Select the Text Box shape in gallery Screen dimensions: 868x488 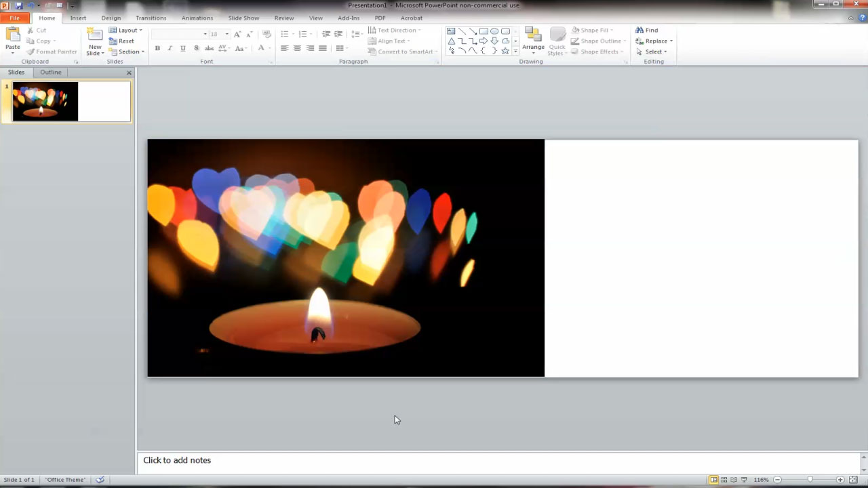(451, 31)
